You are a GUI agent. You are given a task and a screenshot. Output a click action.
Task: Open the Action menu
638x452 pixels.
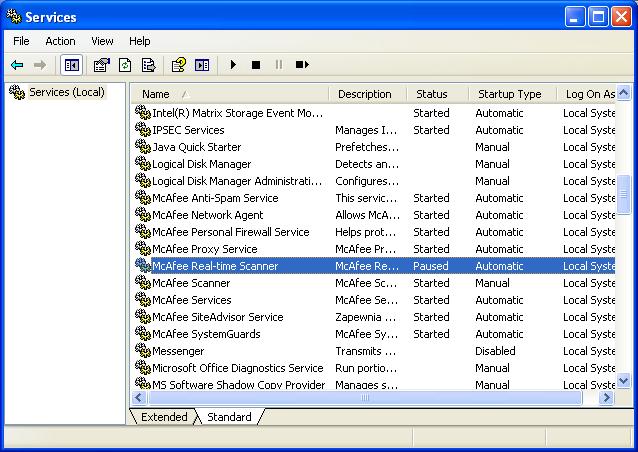tap(60, 41)
